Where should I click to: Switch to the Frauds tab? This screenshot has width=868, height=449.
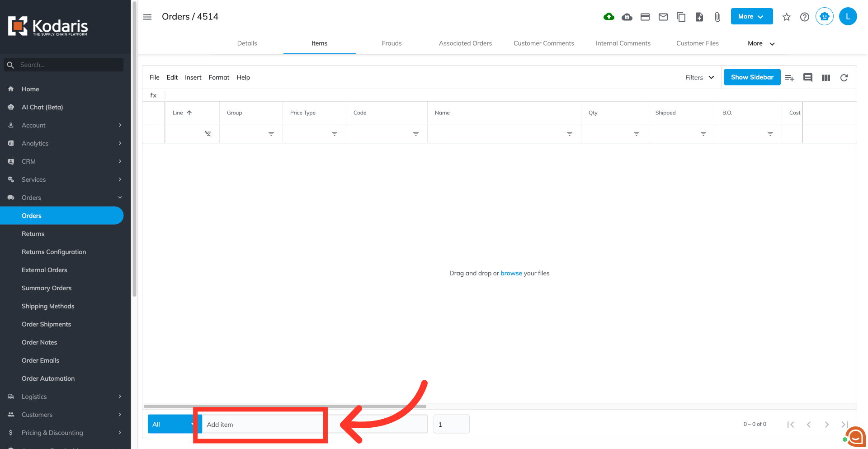click(x=392, y=43)
